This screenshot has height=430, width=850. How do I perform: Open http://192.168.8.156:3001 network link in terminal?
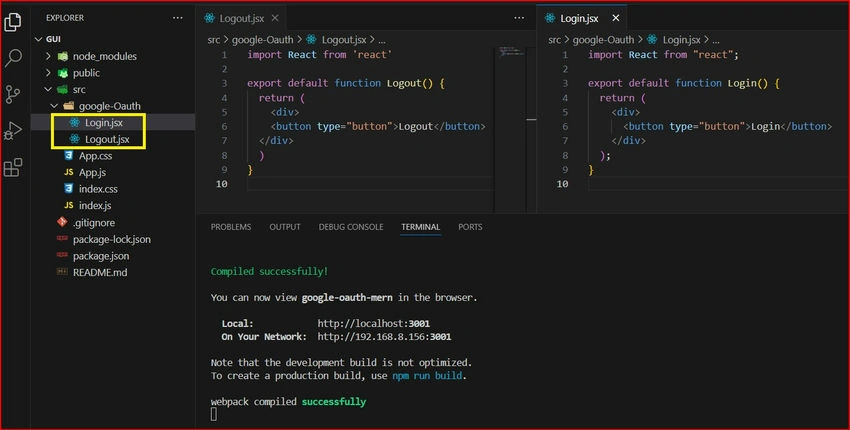384,337
